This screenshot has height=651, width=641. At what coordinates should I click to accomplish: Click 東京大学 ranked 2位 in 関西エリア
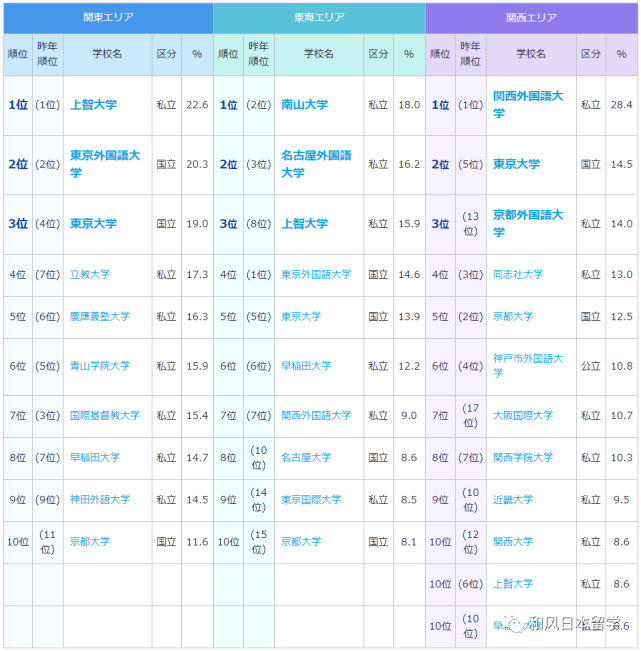(x=516, y=164)
